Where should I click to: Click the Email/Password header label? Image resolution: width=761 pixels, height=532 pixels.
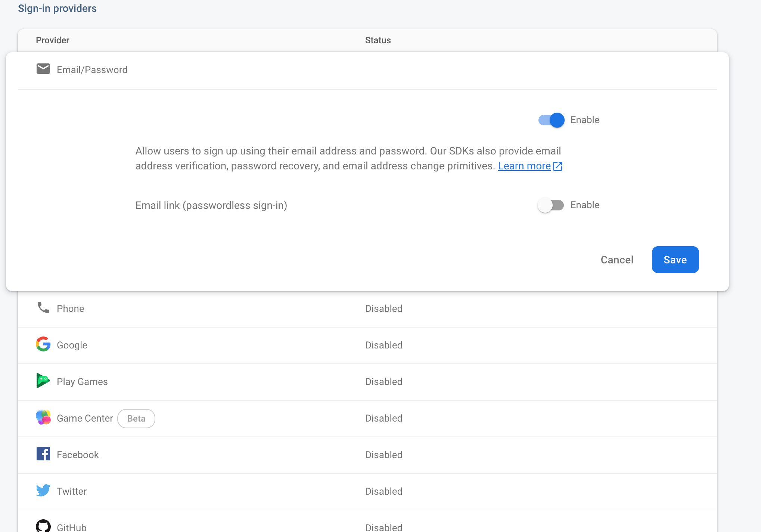92,70
